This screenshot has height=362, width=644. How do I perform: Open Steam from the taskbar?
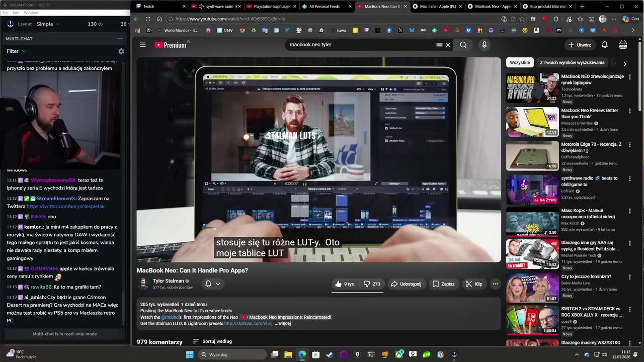pos(330,354)
